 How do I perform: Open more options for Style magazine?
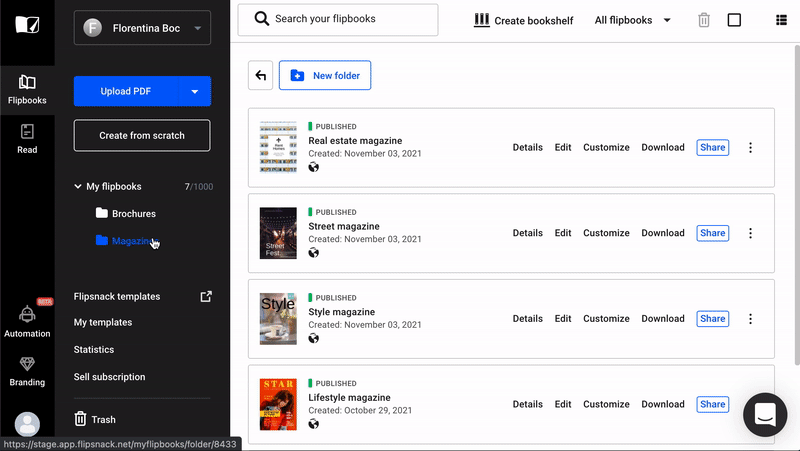tap(750, 319)
